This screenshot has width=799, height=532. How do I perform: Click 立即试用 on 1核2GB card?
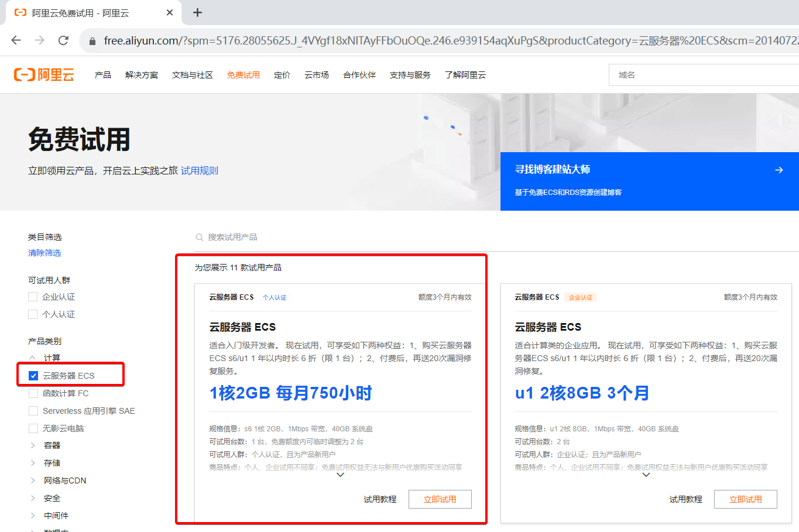point(440,499)
